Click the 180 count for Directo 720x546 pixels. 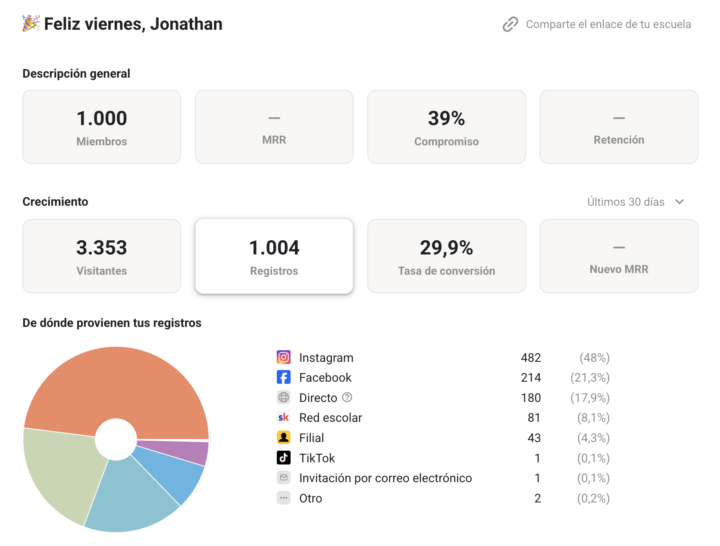click(x=530, y=398)
